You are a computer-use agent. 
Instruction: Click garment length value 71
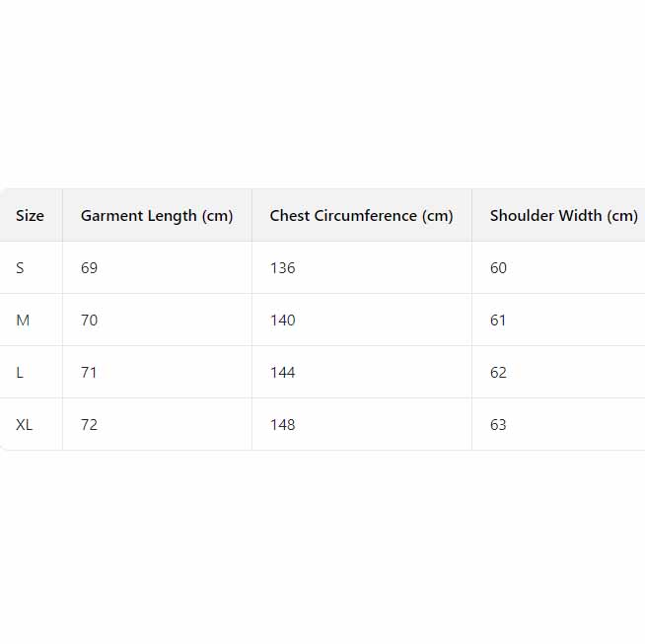90,373
